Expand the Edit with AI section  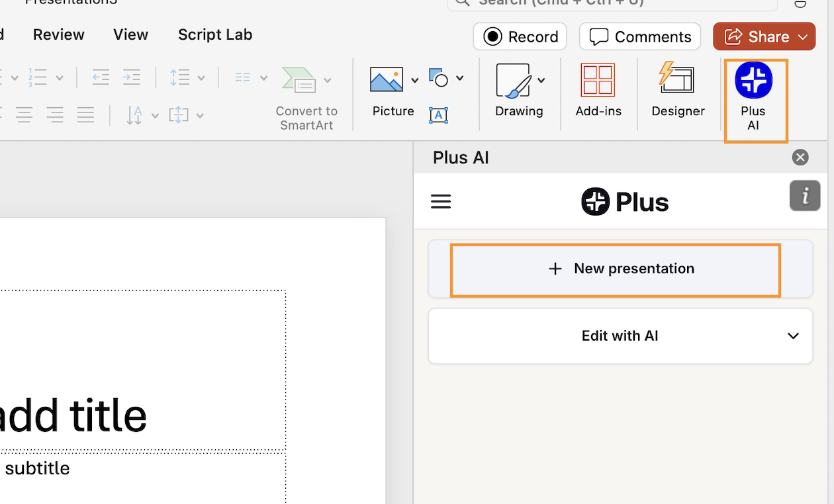[x=792, y=336]
